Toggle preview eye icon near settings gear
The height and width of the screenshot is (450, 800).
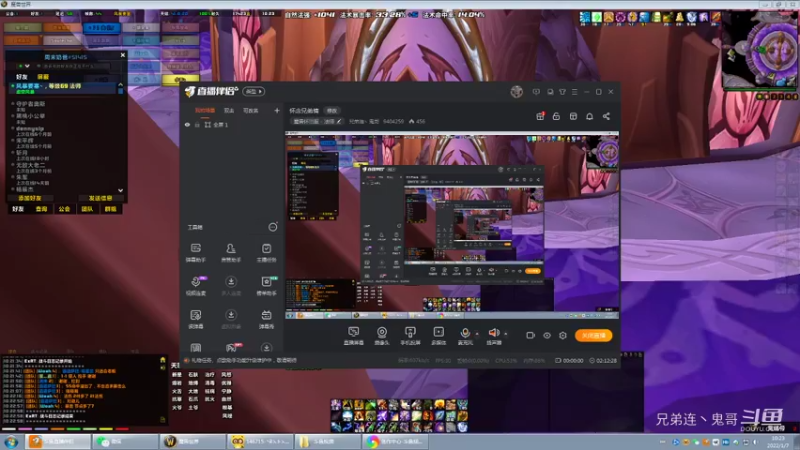pyautogui.click(x=546, y=335)
